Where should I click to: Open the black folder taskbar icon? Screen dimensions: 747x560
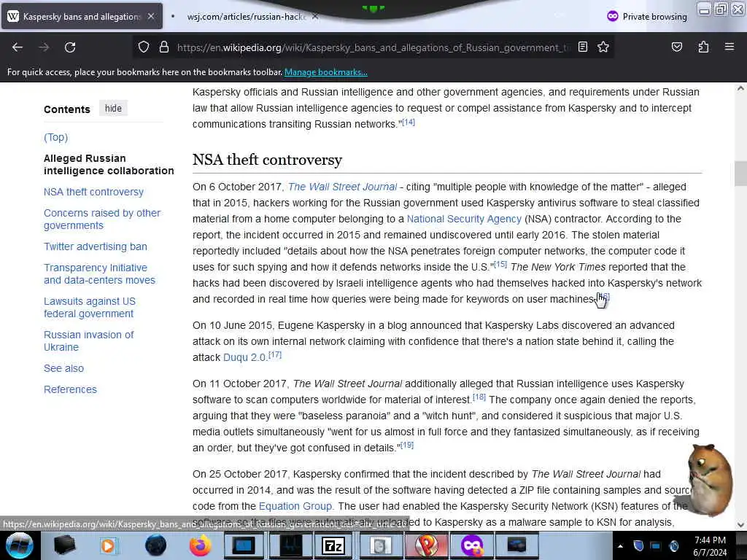(x=64, y=545)
